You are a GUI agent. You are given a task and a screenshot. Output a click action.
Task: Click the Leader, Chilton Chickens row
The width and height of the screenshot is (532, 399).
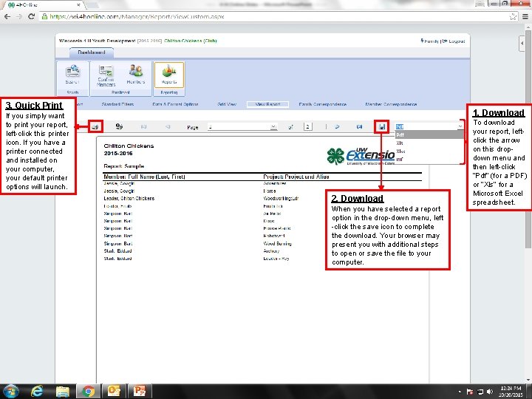tap(129, 199)
